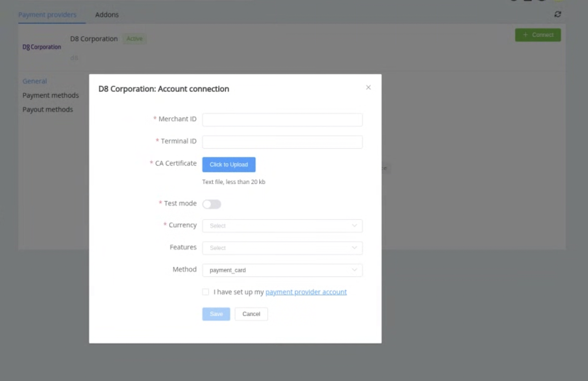Screen dimensions: 588x381
Task: Open Payment methods in the side menu
Action: [51, 95]
